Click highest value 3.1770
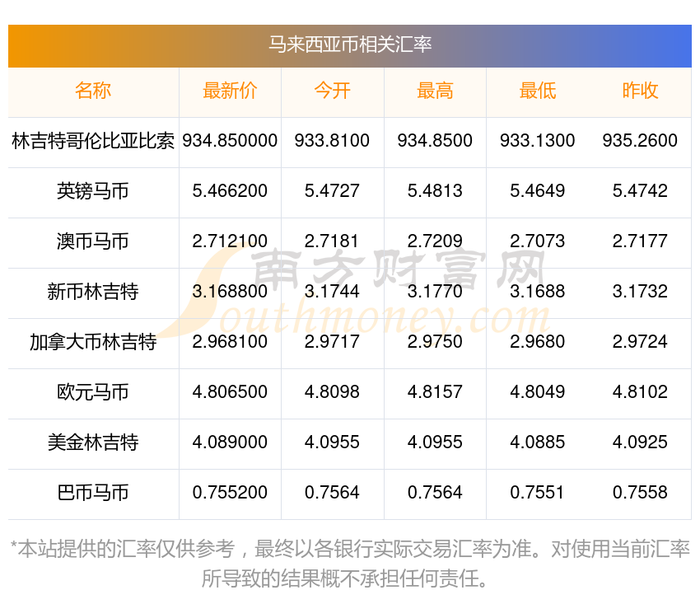Viewport: 700px width, 604px height. 435,292
